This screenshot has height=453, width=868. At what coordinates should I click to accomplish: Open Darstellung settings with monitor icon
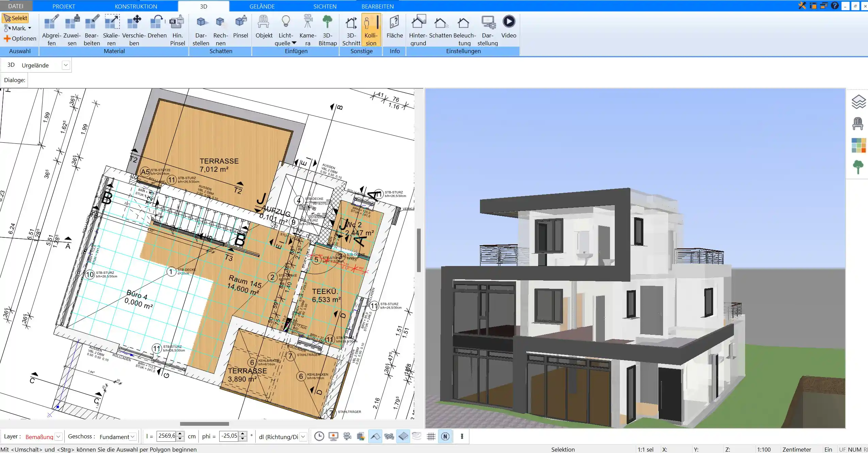487,30
